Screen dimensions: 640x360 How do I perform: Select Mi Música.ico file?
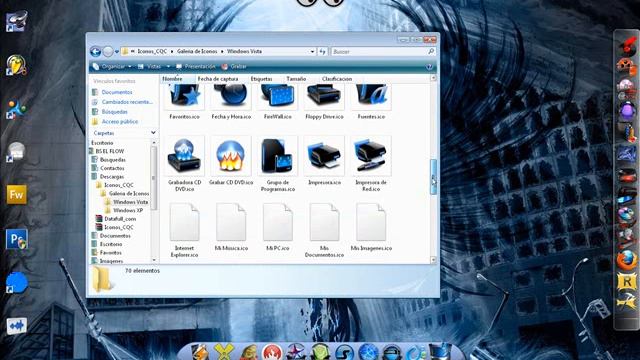231,228
